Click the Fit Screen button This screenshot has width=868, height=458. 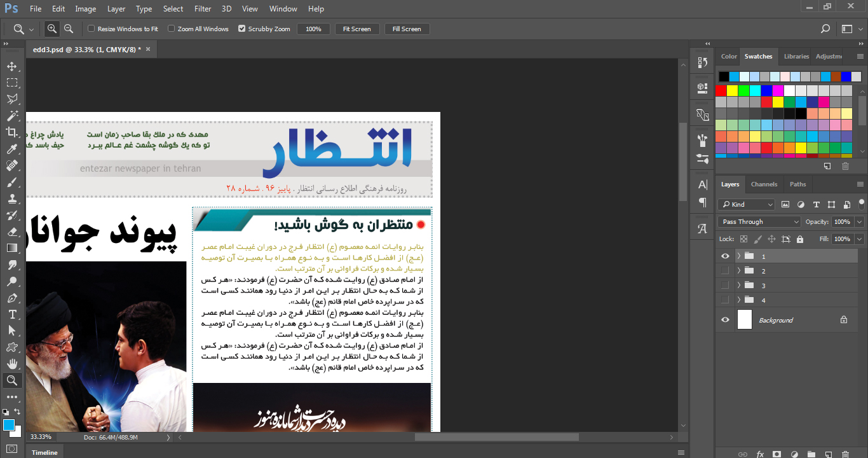pos(356,29)
